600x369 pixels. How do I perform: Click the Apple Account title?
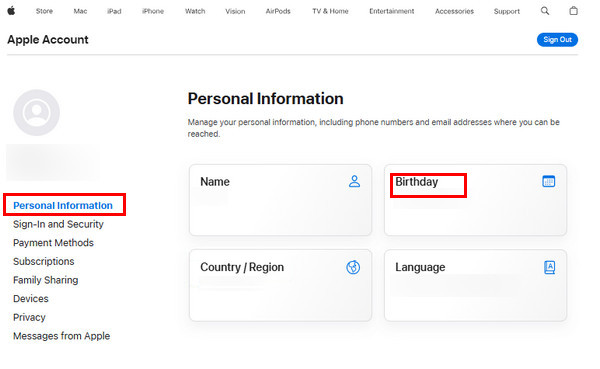tap(48, 40)
